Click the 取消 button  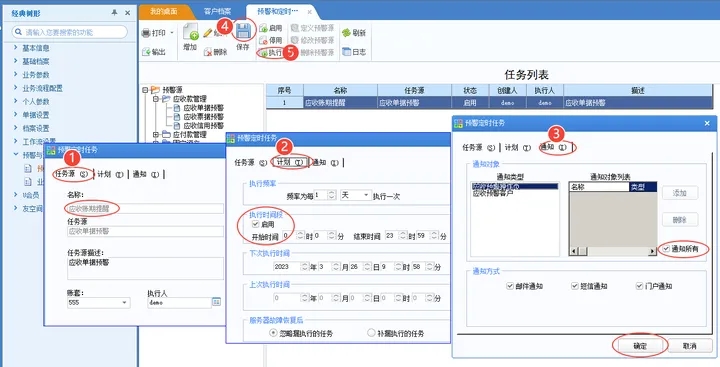pos(690,346)
